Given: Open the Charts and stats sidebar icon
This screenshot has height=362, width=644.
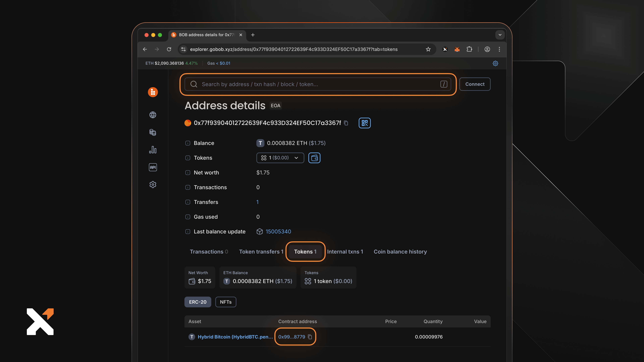Looking at the screenshot, I should [x=153, y=150].
